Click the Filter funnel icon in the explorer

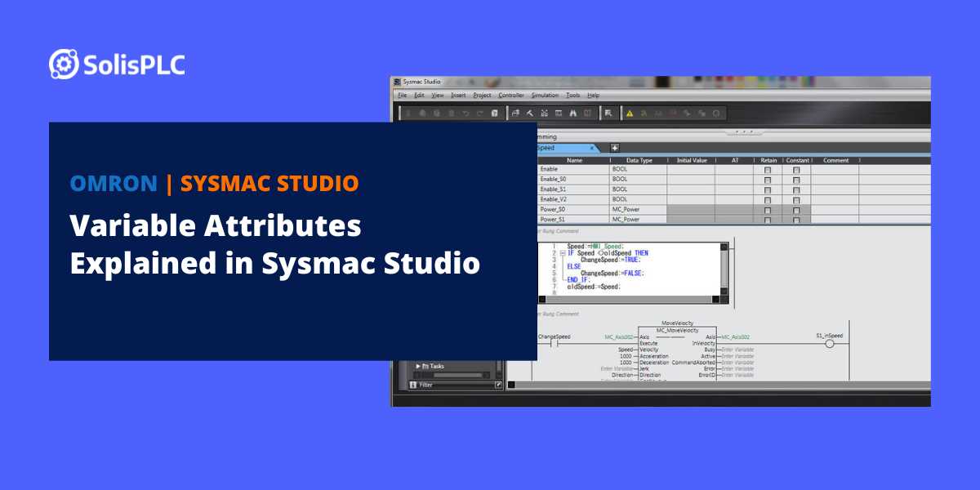pos(413,385)
